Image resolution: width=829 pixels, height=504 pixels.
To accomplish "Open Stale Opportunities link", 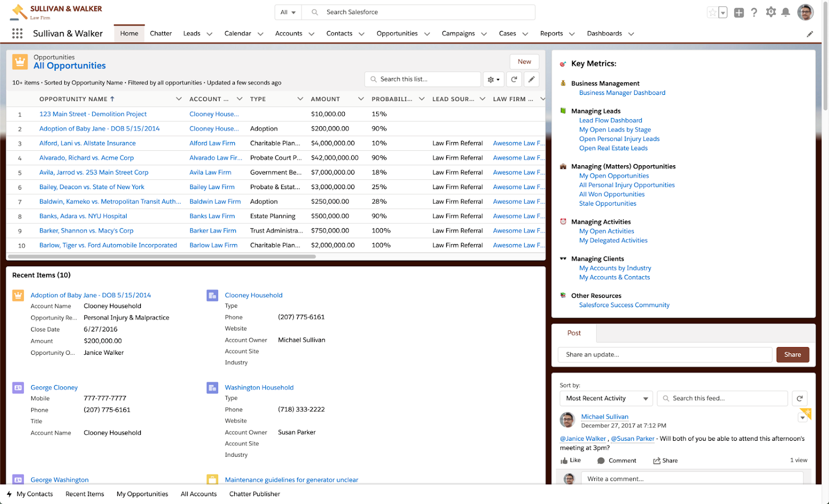I will (608, 204).
